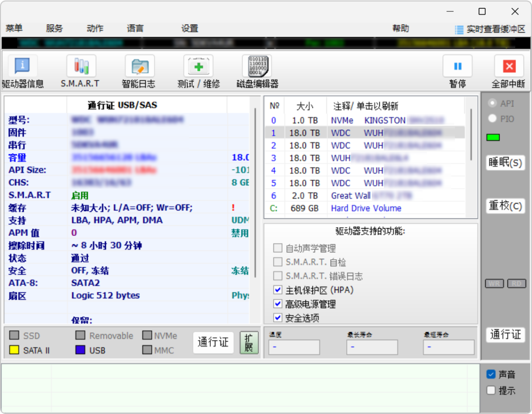
Task: Select C: Hard Drive Volume row
Action: click(365, 208)
